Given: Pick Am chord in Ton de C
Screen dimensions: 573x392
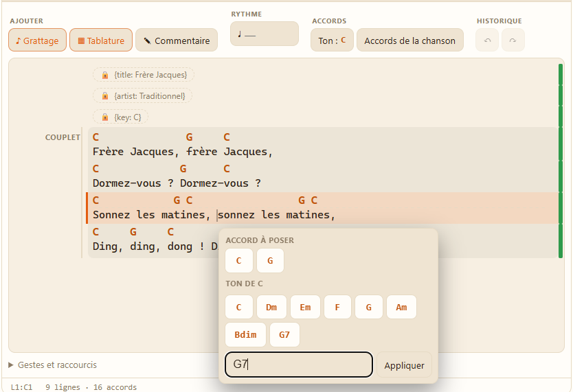Looking at the screenshot, I should pyautogui.click(x=402, y=307).
